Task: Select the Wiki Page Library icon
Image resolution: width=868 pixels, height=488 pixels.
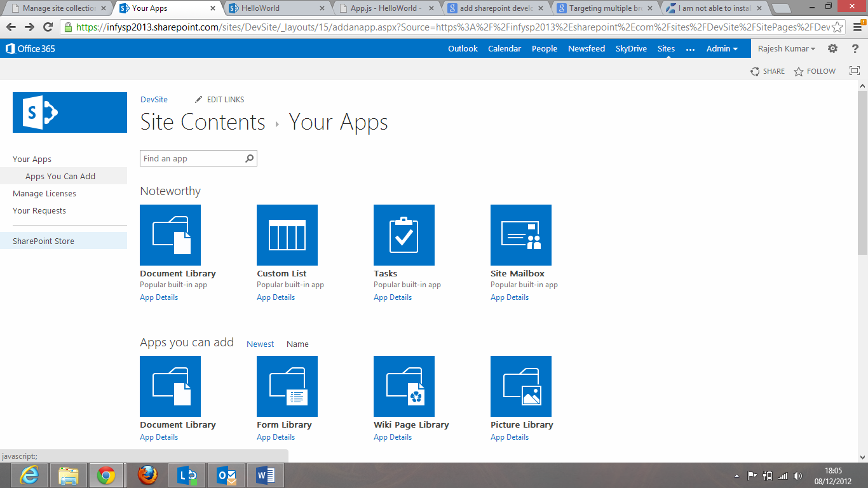Action: click(x=404, y=386)
